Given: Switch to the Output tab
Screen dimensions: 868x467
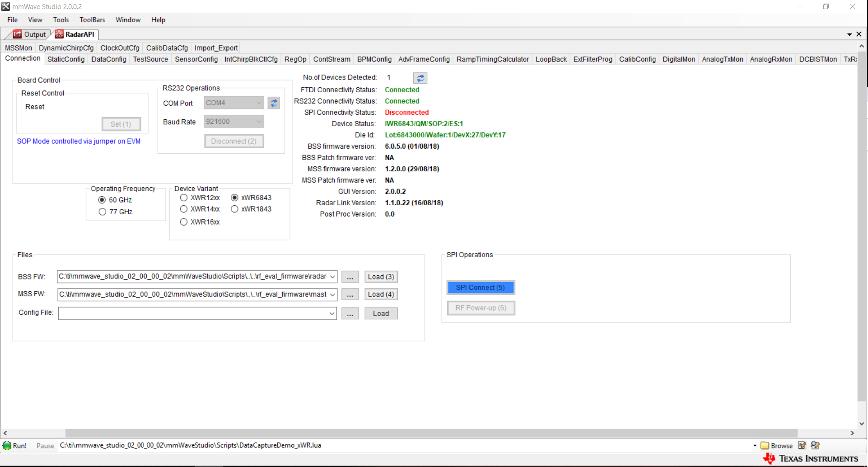Looking at the screenshot, I should click(30, 34).
